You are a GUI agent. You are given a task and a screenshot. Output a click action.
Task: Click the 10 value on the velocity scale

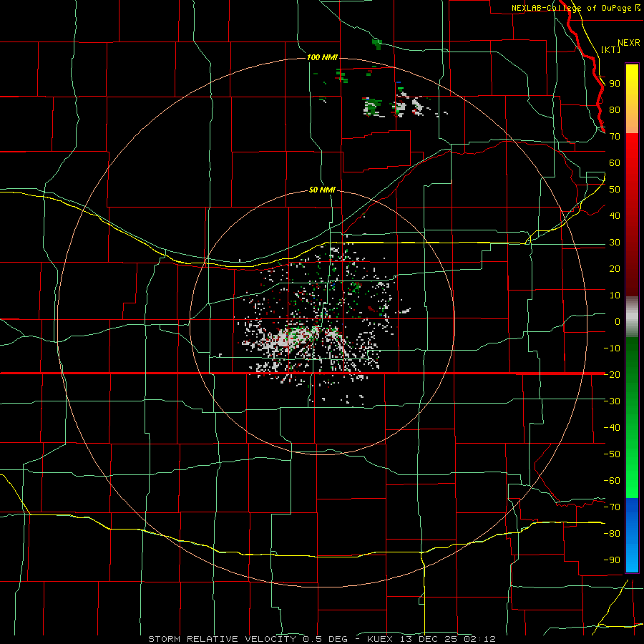coord(615,296)
